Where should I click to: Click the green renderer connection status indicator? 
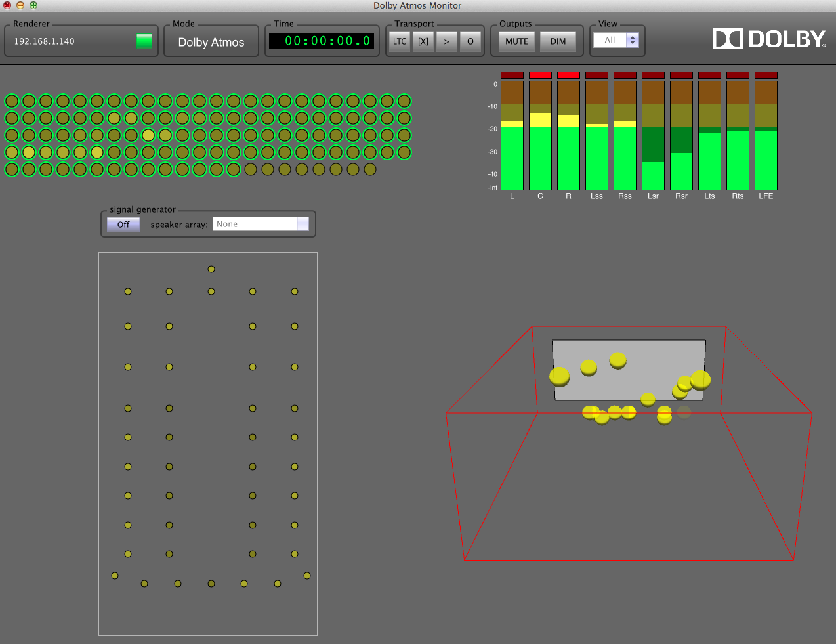pos(144,41)
